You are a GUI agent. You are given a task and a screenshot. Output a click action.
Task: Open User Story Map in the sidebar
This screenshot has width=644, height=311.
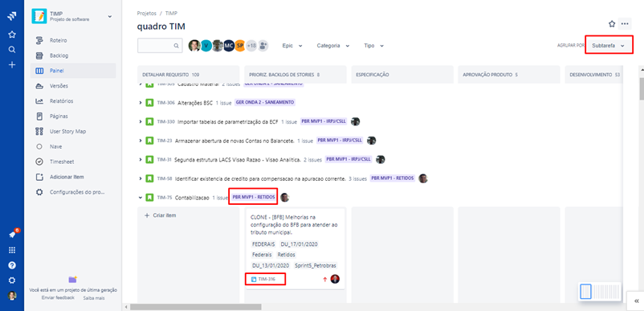tap(73, 132)
